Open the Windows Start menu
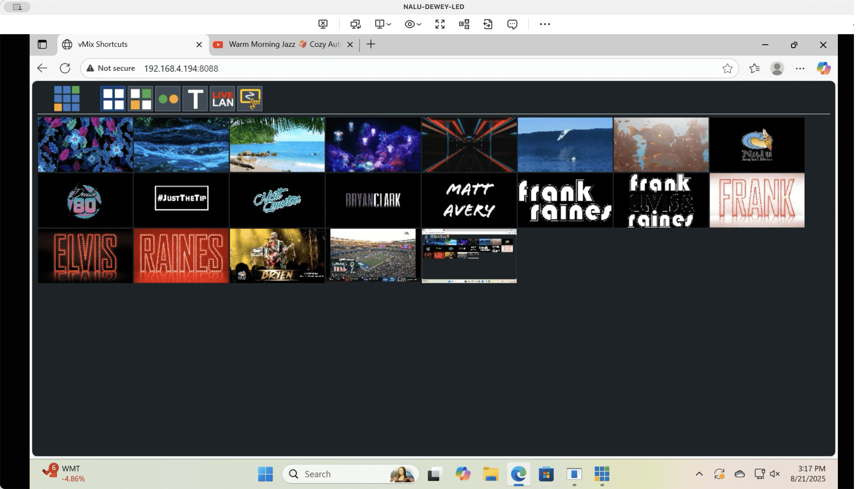The width and height of the screenshot is (868, 489). click(x=265, y=474)
